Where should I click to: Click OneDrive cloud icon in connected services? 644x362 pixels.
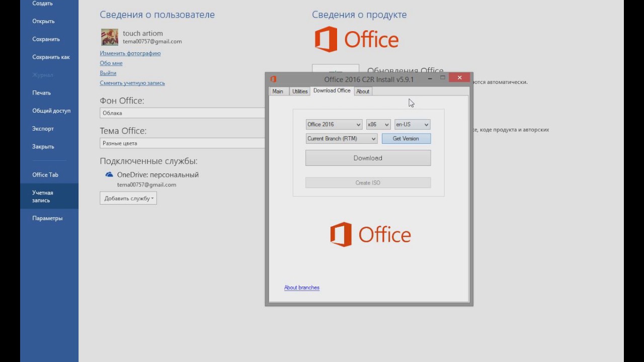(x=109, y=174)
